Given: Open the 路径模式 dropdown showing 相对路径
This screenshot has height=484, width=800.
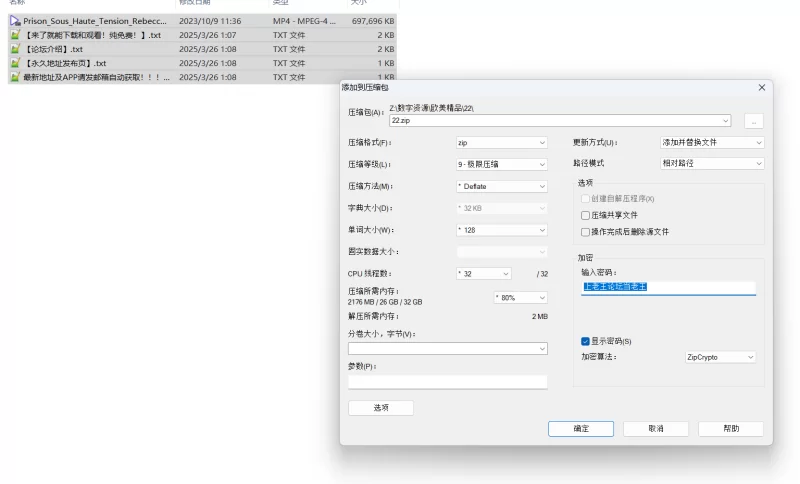Looking at the screenshot, I should [x=712, y=164].
